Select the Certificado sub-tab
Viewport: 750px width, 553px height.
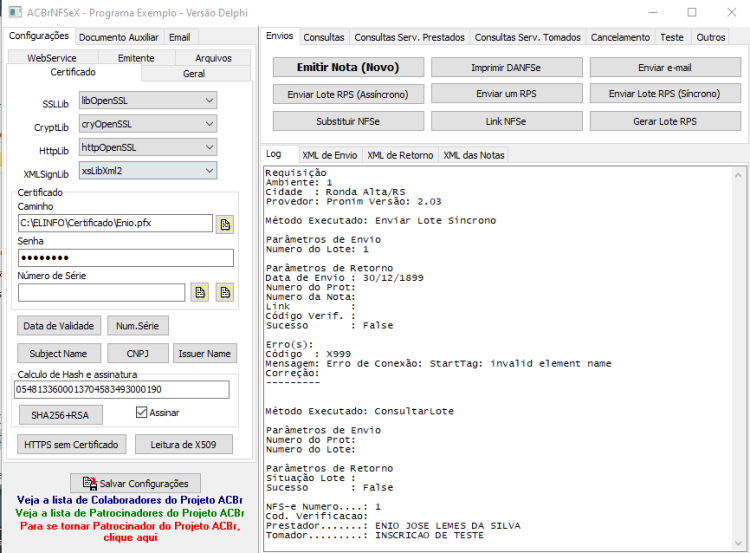[x=73, y=72]
